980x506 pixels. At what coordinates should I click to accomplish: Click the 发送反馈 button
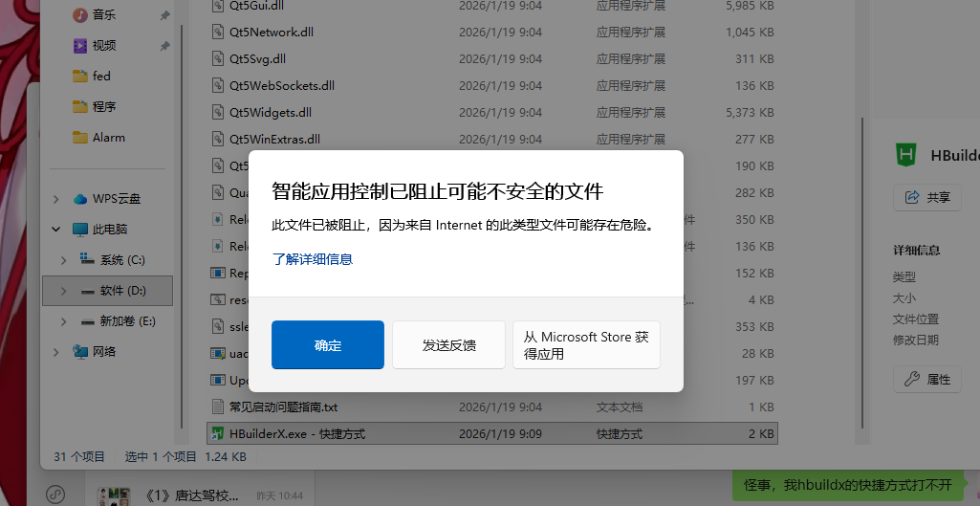[x=448, y=345]
